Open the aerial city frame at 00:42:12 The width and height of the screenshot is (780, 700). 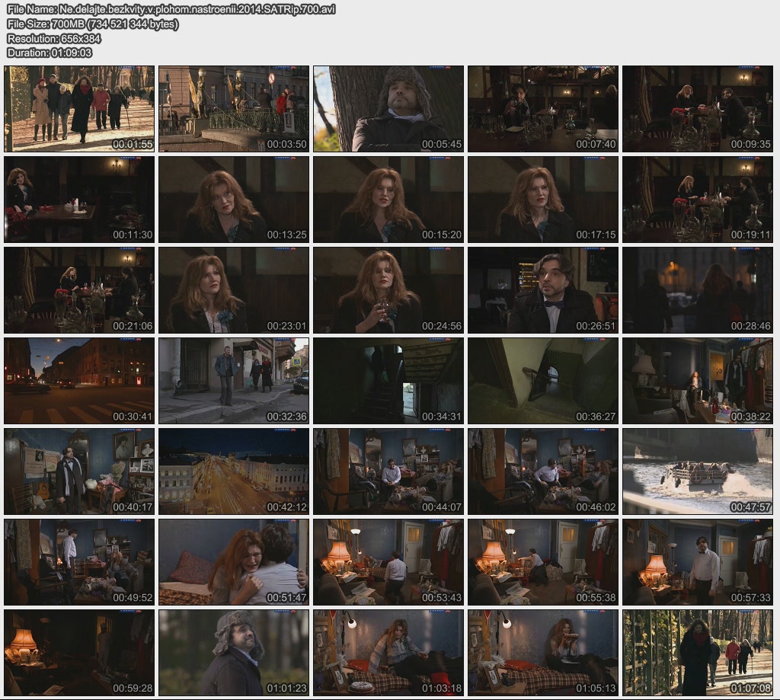click(x=234, y=471)
